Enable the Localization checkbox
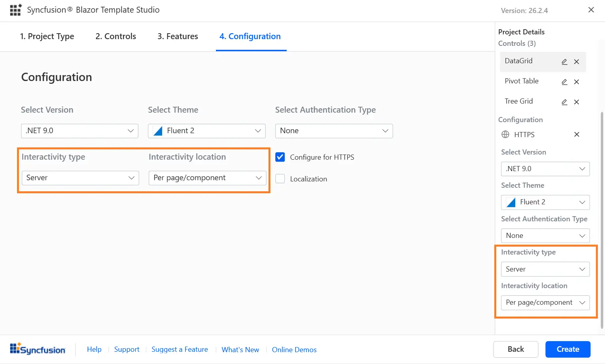This screenshot has width=605, height=364. pos(280,179)
